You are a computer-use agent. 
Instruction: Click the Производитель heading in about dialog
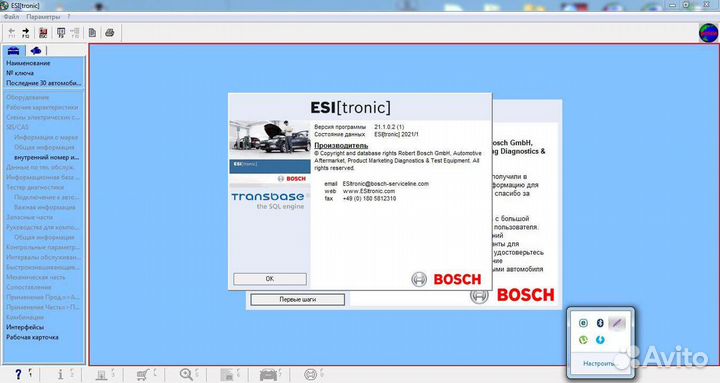pyautogui.click(x=341, y=146)
